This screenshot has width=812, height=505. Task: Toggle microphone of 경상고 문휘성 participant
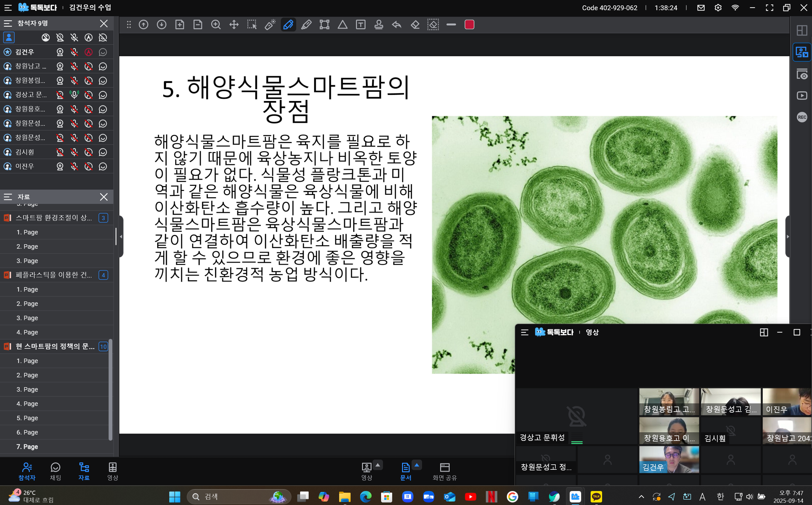74,95
